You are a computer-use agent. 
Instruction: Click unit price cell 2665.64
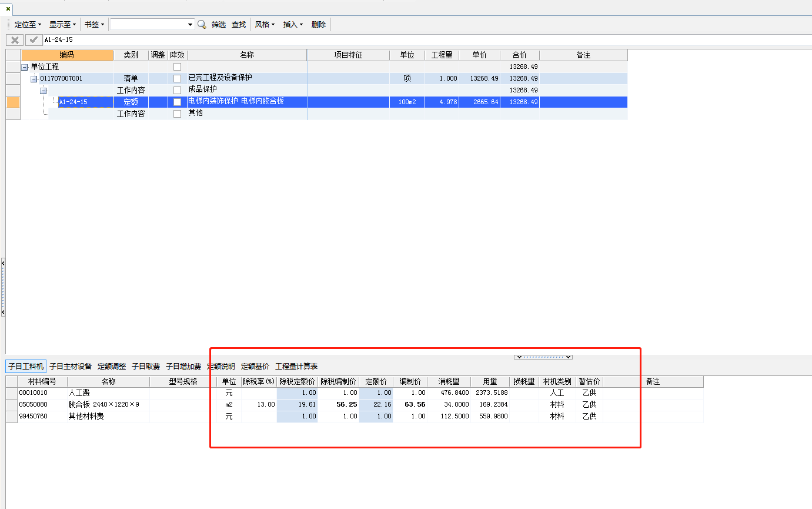coord(480,102)
